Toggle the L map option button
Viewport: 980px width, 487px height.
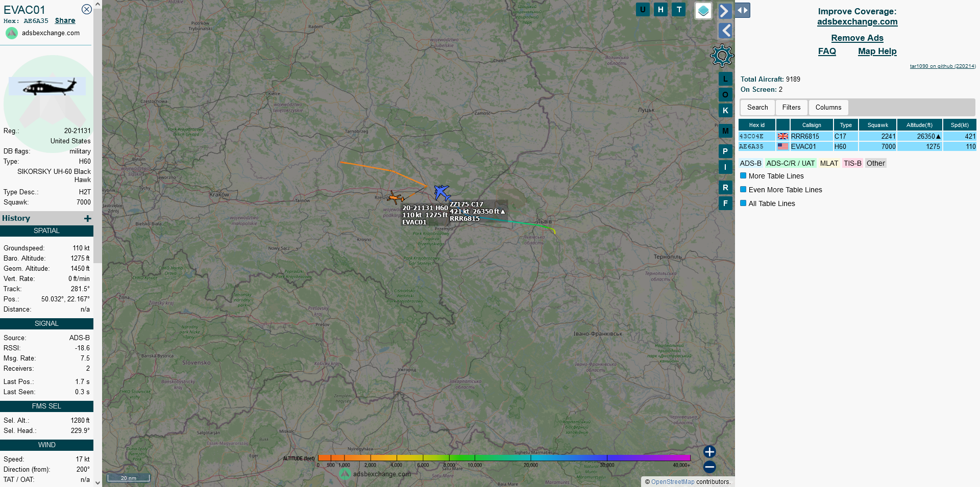(725, 79)
